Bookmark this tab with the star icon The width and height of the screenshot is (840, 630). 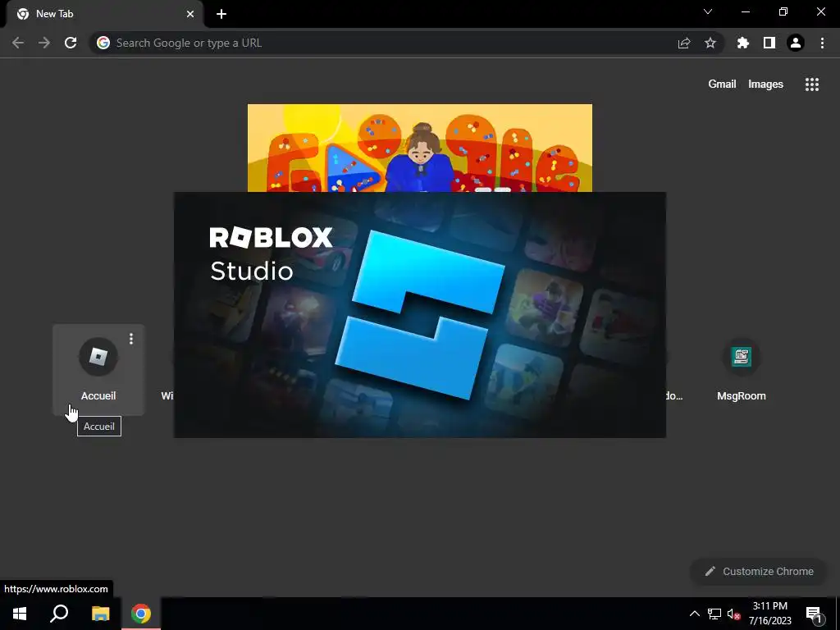point(710,43)
